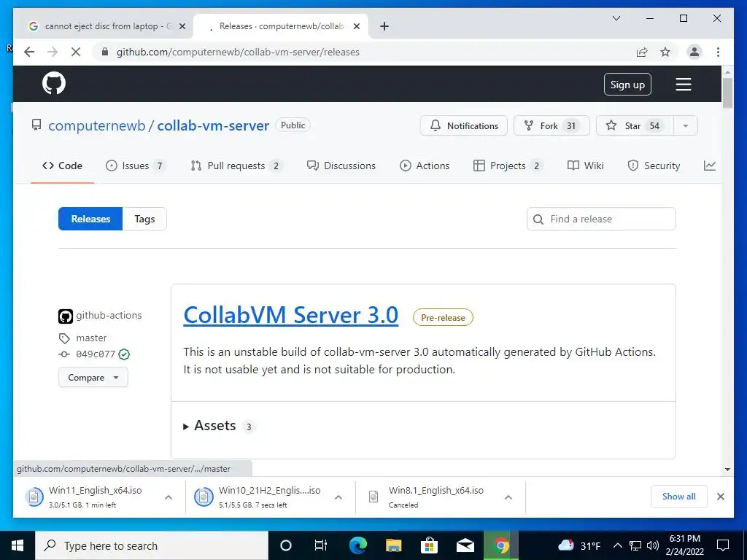747x560 pixels.
Task: Click the master tag link
Action: tap(91, 338)
